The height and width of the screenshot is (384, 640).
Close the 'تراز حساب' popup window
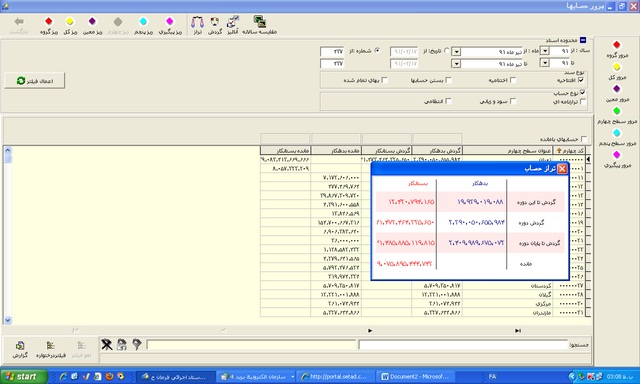tap(562, 169)
